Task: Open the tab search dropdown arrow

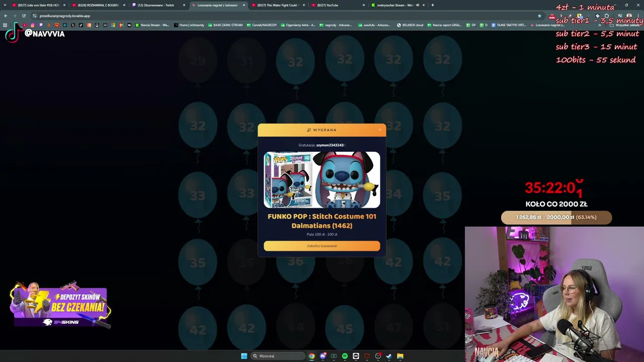Action: coord(6,5)
